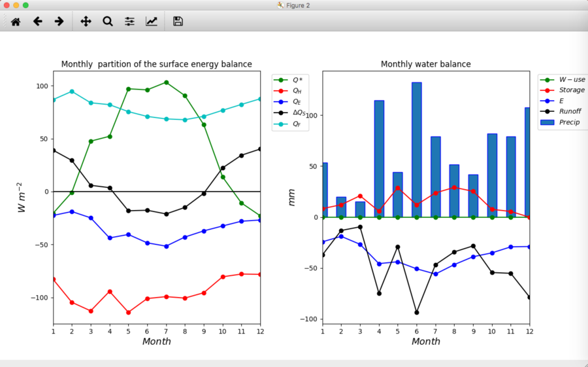Click the tallest precipitation bar for month 6

pos(417,150)
